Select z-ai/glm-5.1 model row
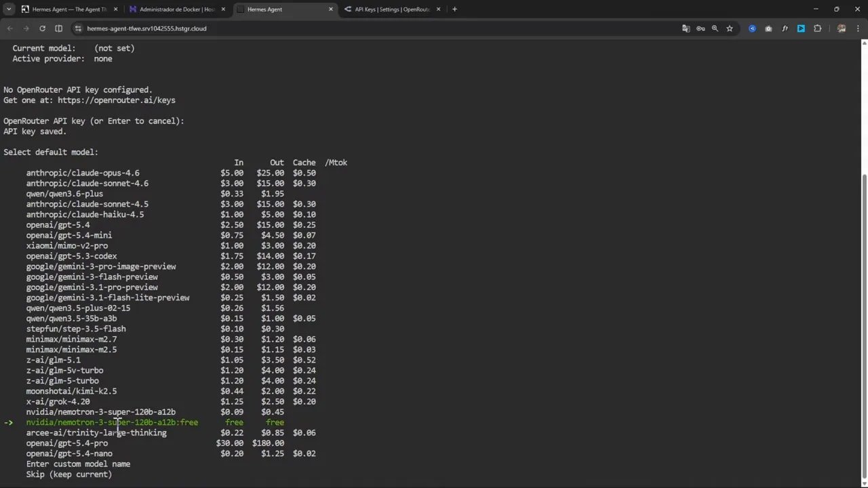Image resolution: width=868 pixels, height=488 pixels. coord(171,360)
